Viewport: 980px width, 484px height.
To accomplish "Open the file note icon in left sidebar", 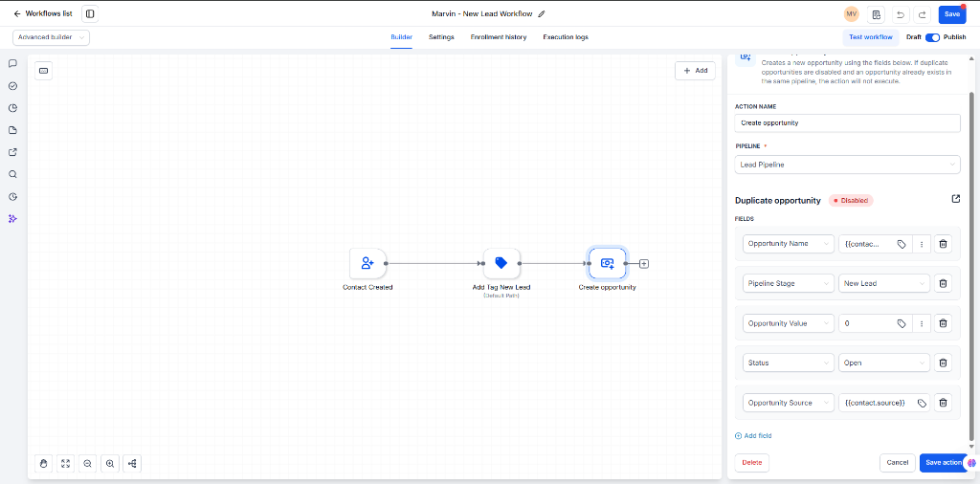I will pos(12,130).
